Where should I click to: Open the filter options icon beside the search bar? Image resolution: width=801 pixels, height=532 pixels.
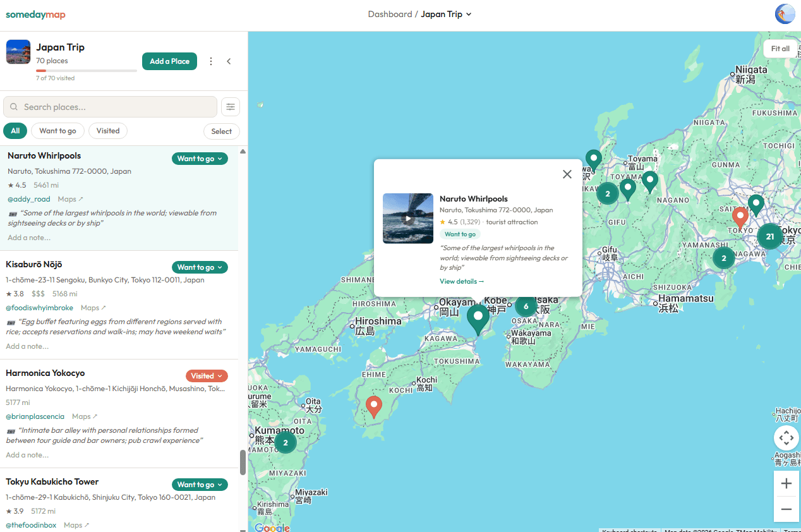pyautogui.click(x=231, y=107)
